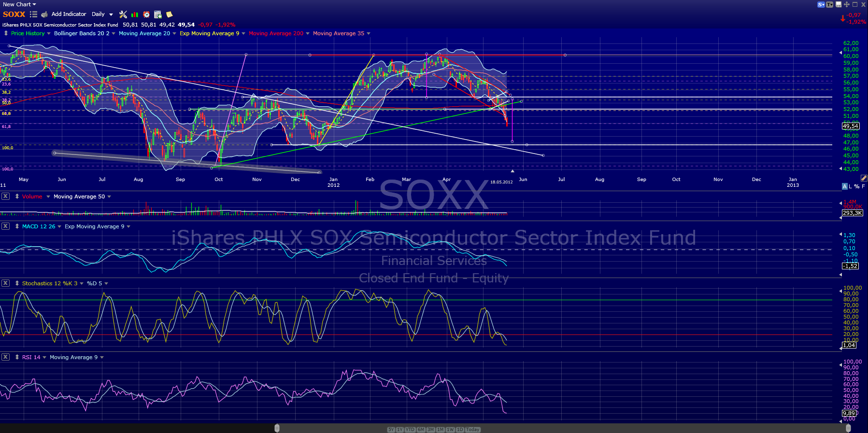This screenshot has height=433, width=868.
Task: Open the blue S dropdown button
Action: 821,4
